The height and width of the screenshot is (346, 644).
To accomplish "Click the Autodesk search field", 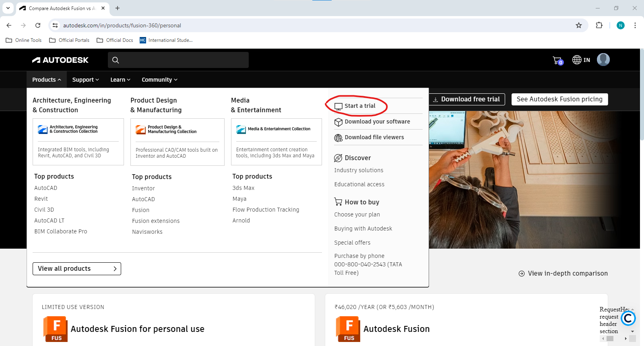I will click(x=178, y=60).
